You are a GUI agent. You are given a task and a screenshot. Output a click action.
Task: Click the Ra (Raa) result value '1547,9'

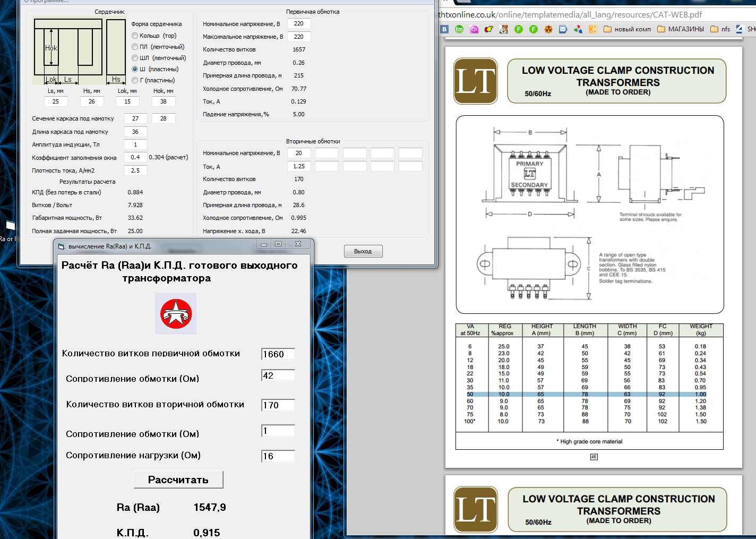210,507
